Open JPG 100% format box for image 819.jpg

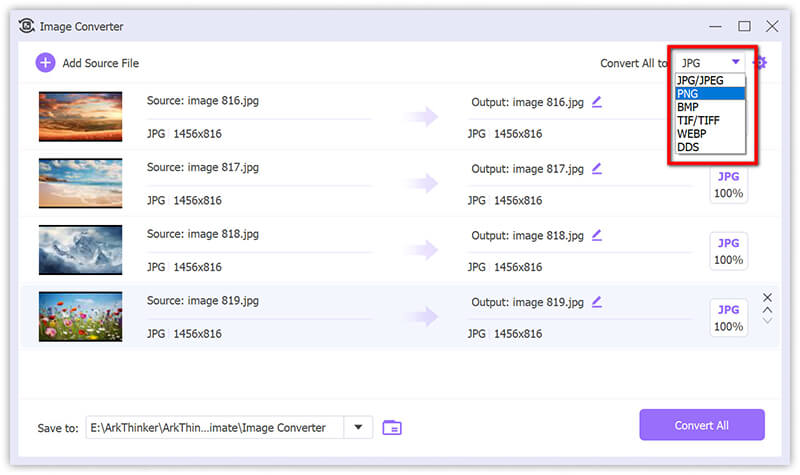pyautogui.click(x=729, y=318)
